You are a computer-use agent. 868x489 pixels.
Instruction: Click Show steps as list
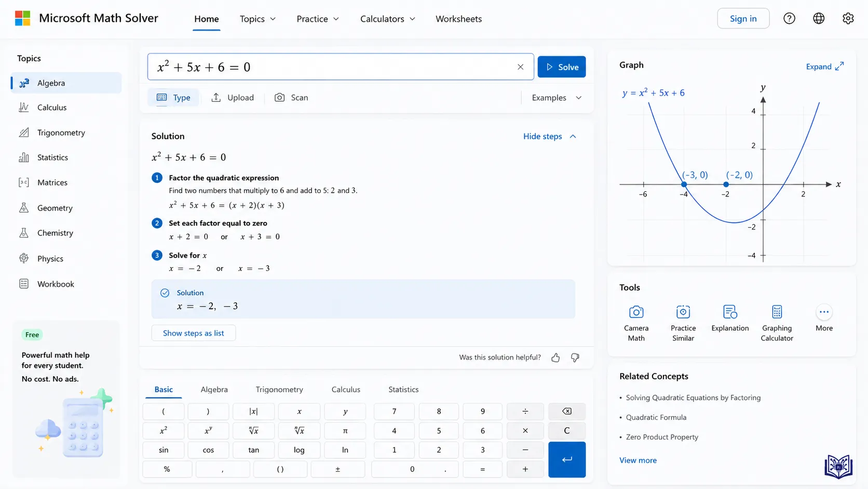(x=193, y=333)
